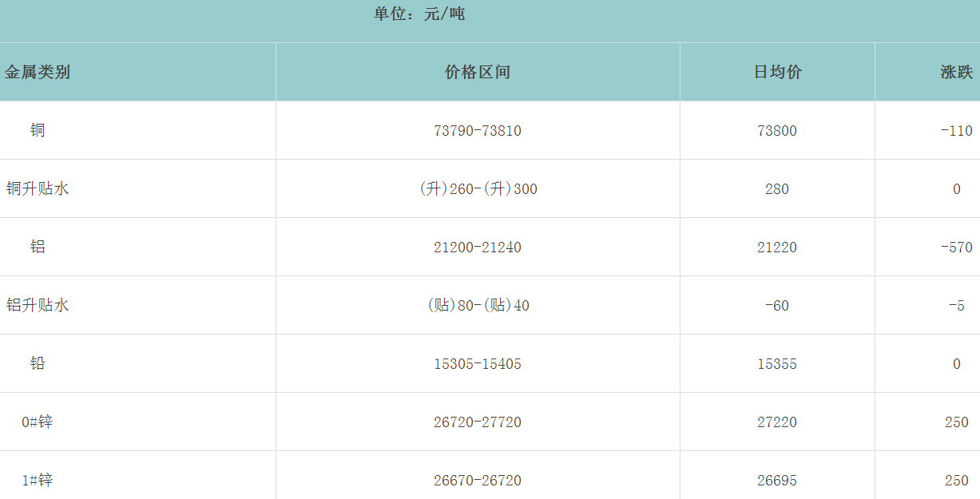Image resolution: width=980 pixels, height=499 pixels.
Task: Click the 涨跌 column header
Action: (x=956, y=73)
